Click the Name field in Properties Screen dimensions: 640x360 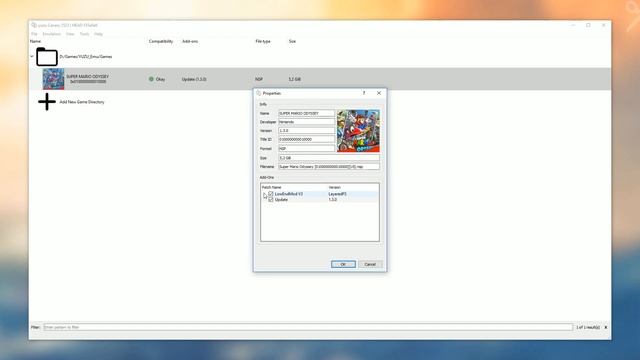307,113
